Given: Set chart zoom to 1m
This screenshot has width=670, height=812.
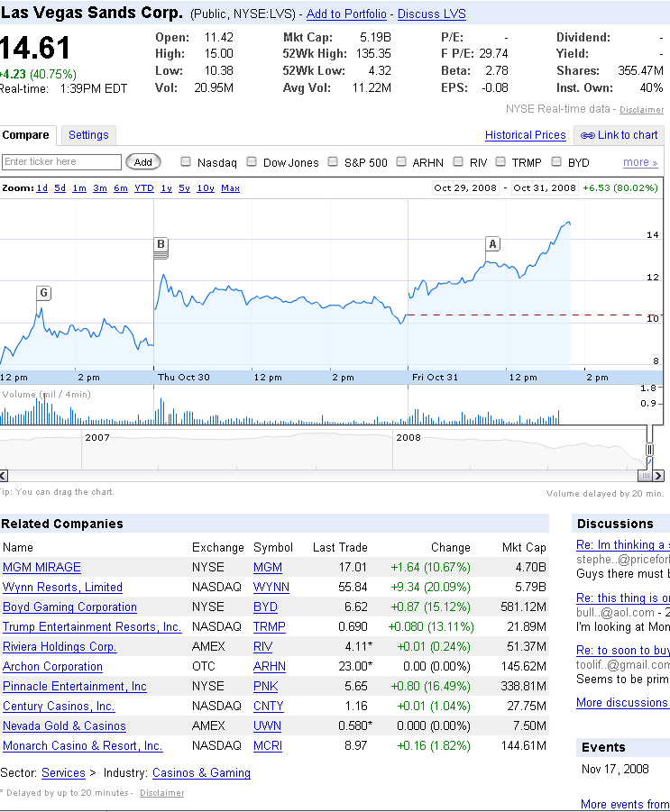Looking at the screenshot, I should click(x=79, y=188).
